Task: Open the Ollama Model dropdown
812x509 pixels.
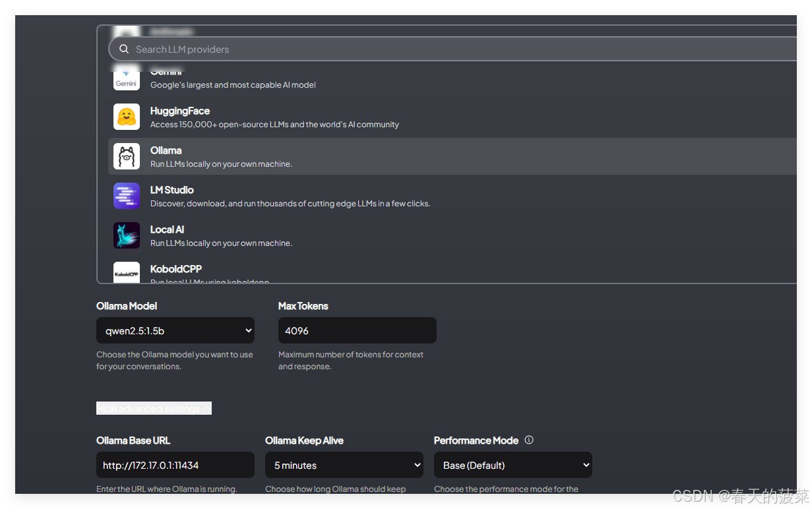Action: pyautogui.click(x=175, y=330)
